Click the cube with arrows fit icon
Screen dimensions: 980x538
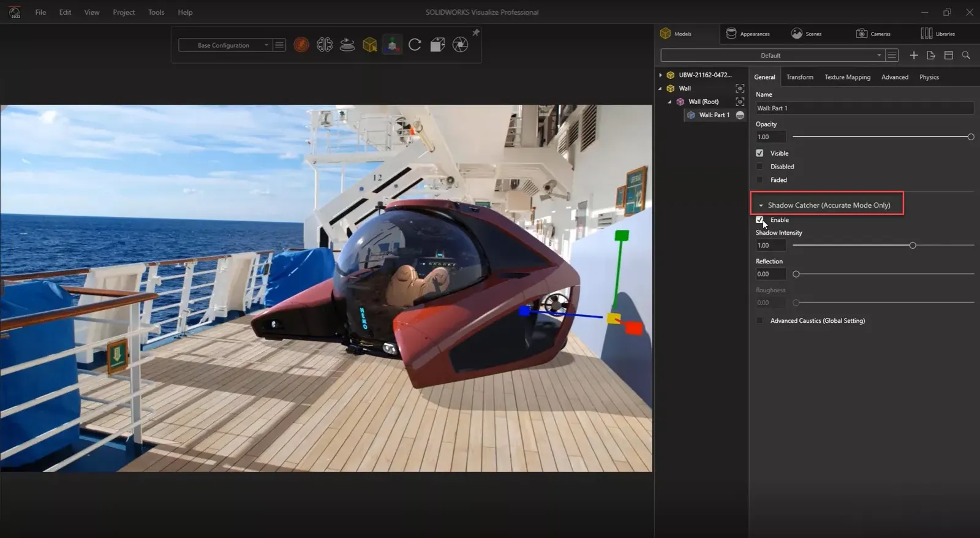point(437,45)
